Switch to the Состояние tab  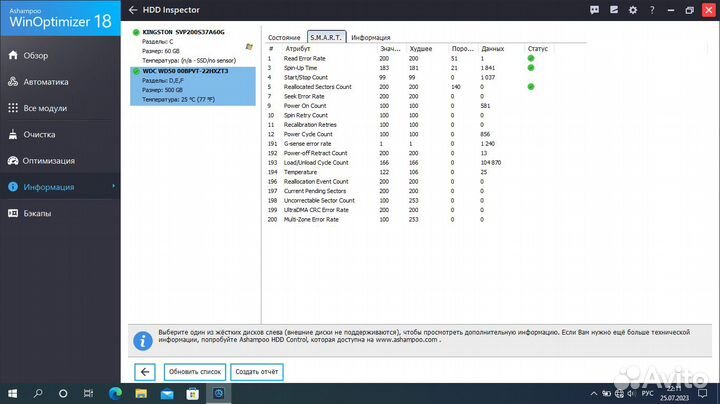[284, 38]
